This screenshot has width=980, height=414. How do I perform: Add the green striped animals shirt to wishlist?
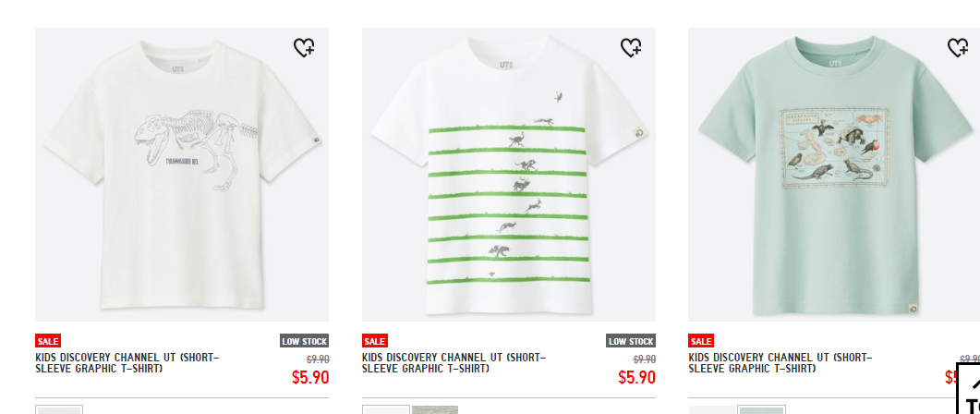pyautogui.click(x=631, y=47)
